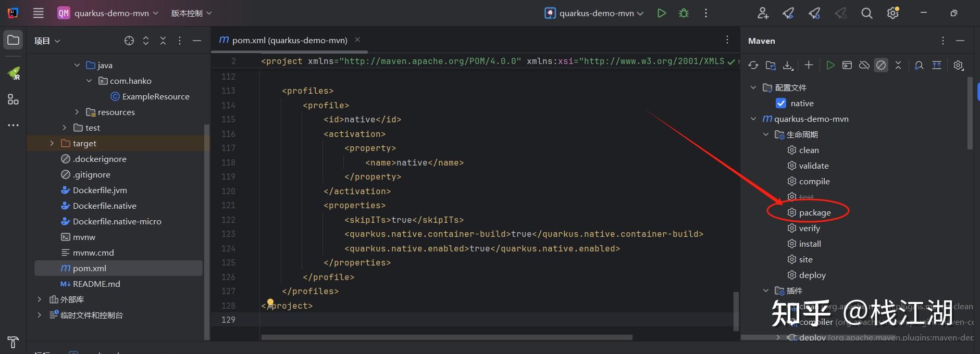Click the Debug bug icon in top toolbar
This screenshot has height=354, width=980.
pyautogui.click(x=684, y=13)
